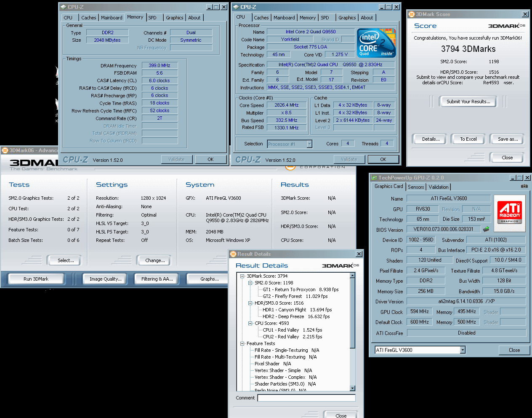Image resolution: width=532 pixels, height=418 pixels.
Task: Click the Result Details scrollbar thumb
Action: [353, 313]
